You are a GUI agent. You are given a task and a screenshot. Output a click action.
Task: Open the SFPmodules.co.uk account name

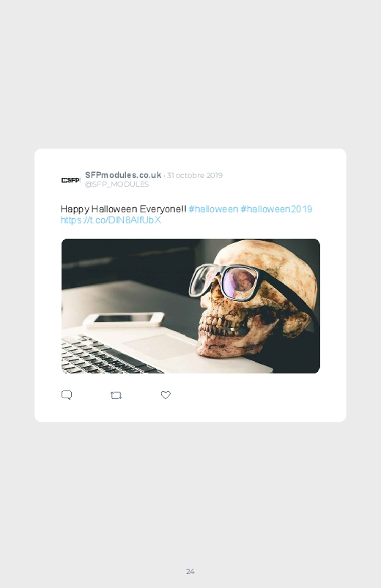click(x=123, y=175)
